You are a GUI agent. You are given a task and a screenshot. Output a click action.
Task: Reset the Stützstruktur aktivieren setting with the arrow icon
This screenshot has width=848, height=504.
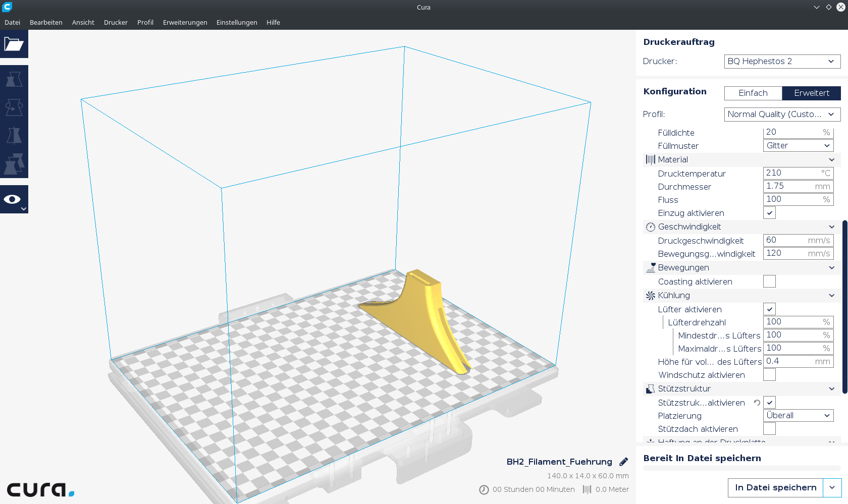tap(757, 403)
